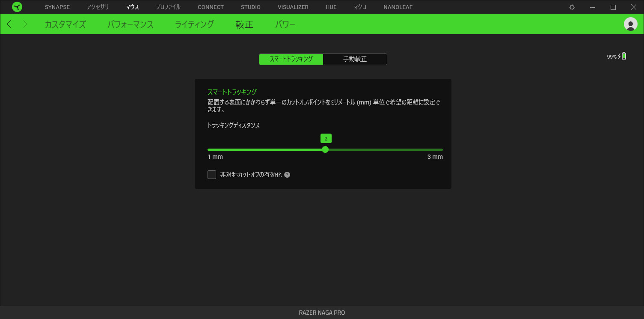Click the 3 mm slider label
The width and height of the screenshot is (644, 319).
click(435, 157)
